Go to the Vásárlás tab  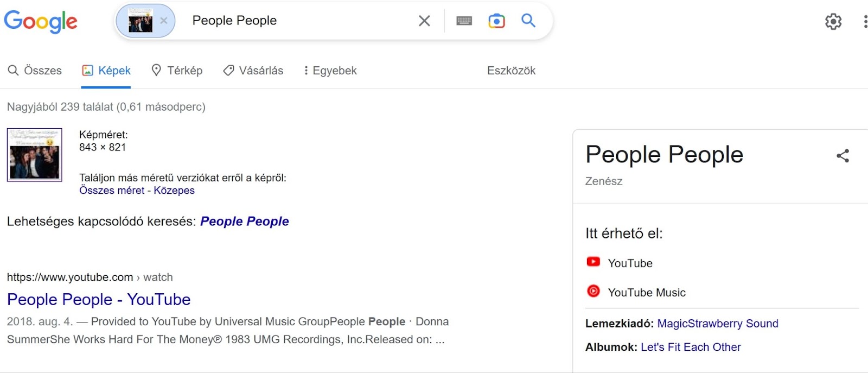tap(253, 71)
